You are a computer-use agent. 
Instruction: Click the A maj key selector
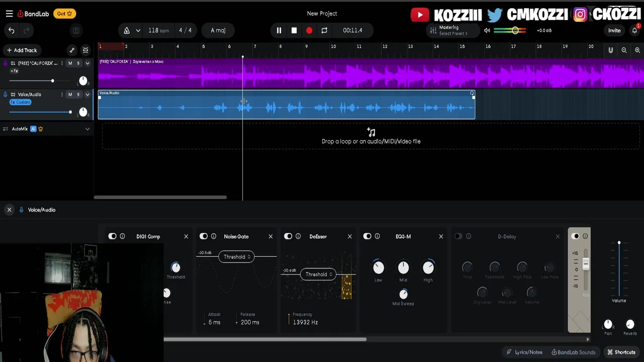pyautogui.click(x=218, y=31)
